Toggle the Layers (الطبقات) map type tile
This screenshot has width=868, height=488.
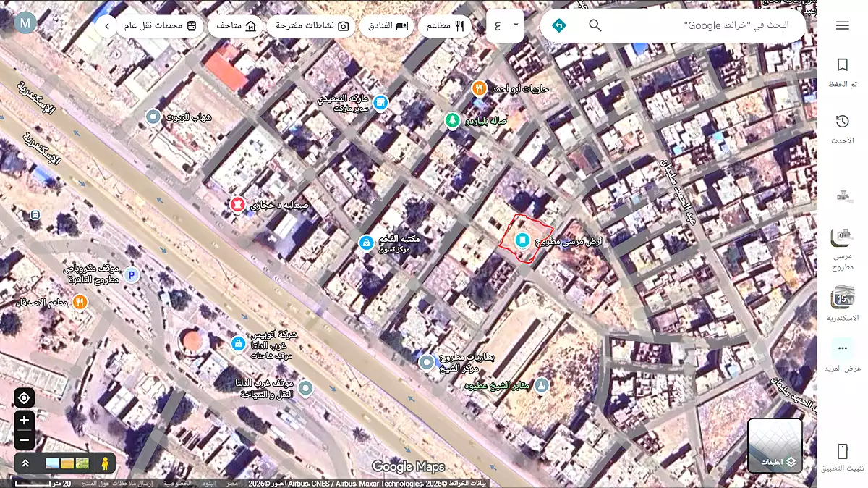point(775,445)
